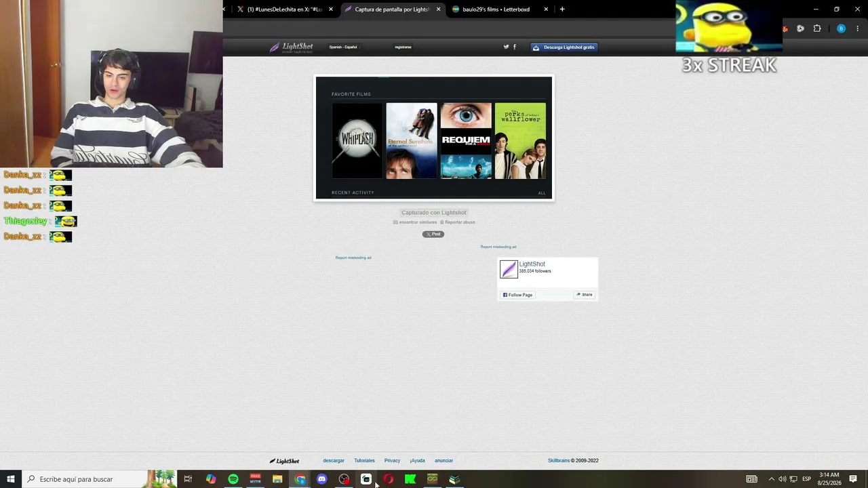The width and height of the screenshot is (868, 488).
Task: Open the green Kick icon on taskbar
Action: (x=410, y=479)
